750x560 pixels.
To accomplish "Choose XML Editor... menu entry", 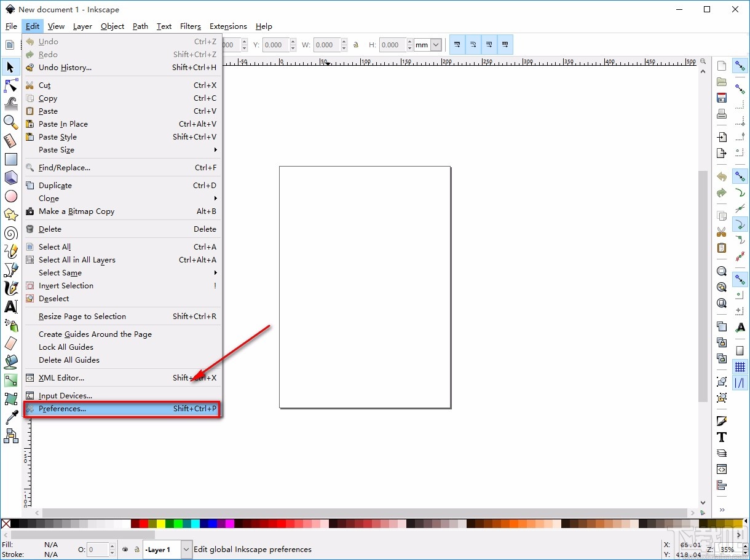I will (x=61, y=378).
